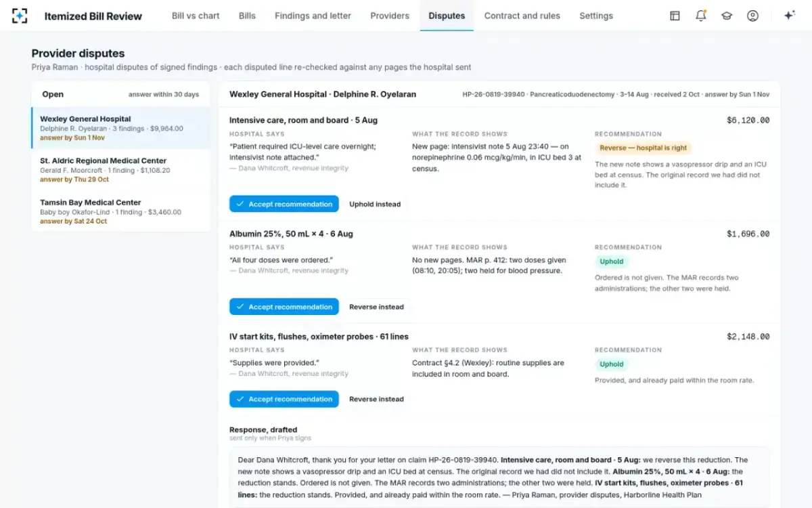This screenshot has width=812, height=508.
Task: Click Albumin 25%, 50 mL × 4 · 6 Aug title
Action: click(291, 234)
